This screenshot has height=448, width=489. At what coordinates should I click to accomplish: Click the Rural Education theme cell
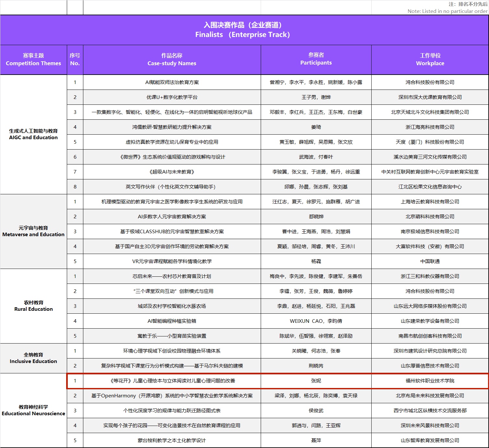point(33,306)
